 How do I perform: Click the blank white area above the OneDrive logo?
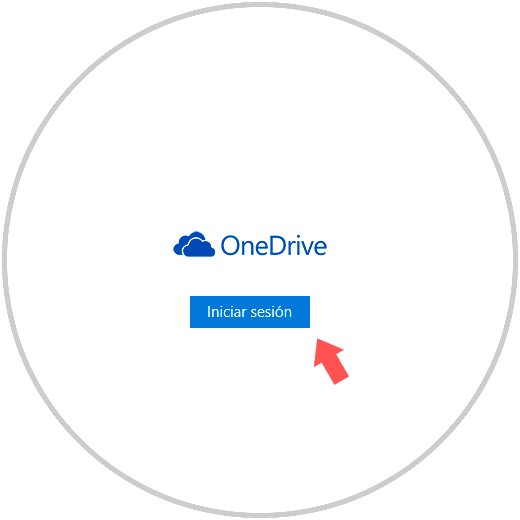[260, 133]
